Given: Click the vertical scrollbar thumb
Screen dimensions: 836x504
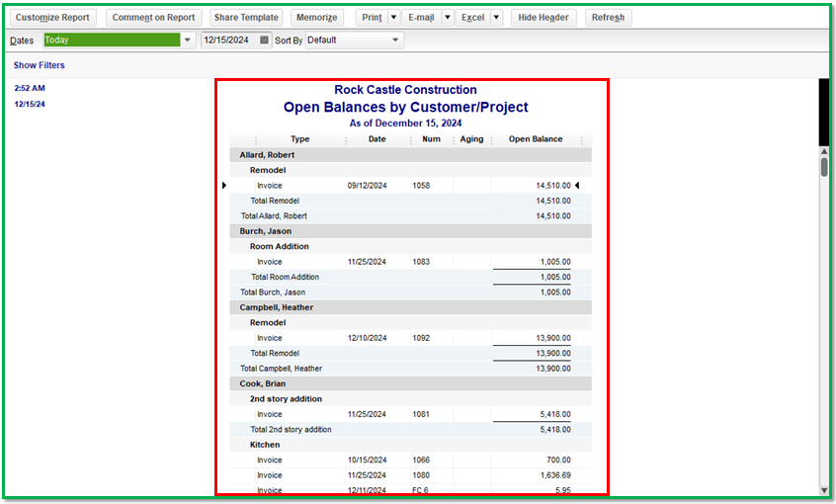Looking at the screenshot, I should pos(824,166).
